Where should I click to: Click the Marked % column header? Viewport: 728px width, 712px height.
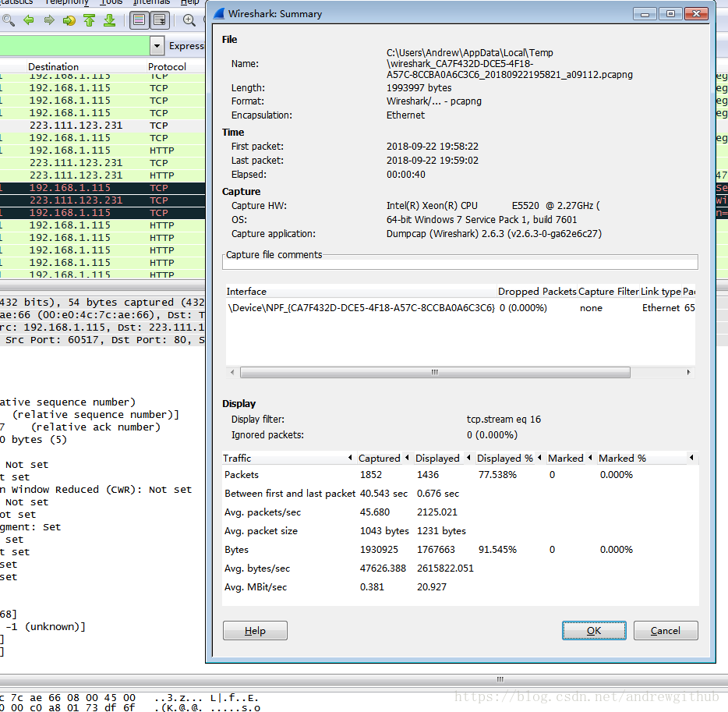[647, 458]
